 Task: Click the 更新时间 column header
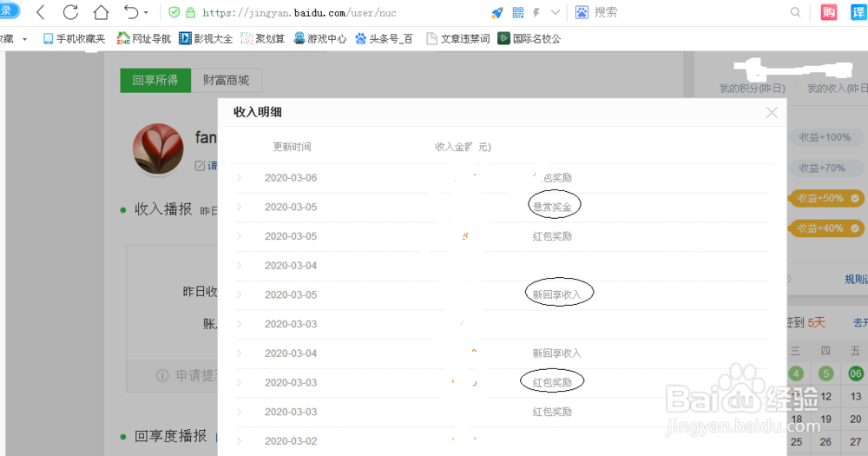pyautogui.click(x=292, y=147)
